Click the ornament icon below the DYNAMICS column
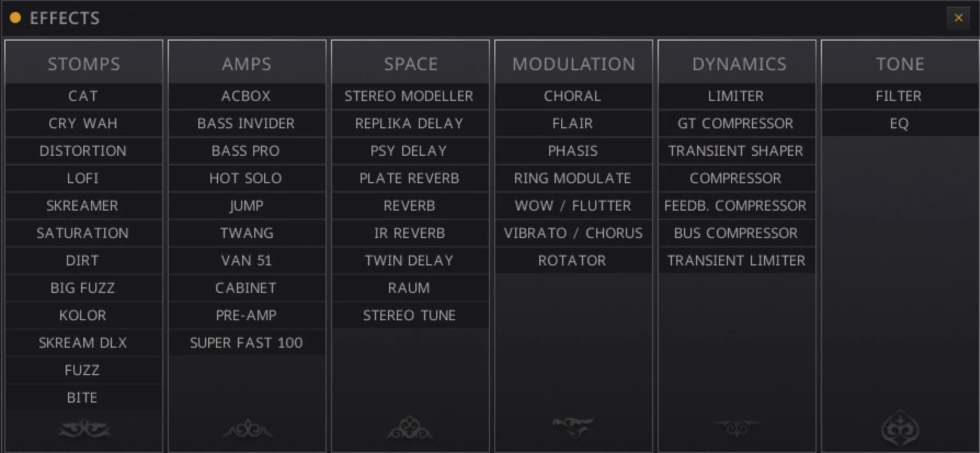Viewport: 980px width, 453px height. point(736,427)
